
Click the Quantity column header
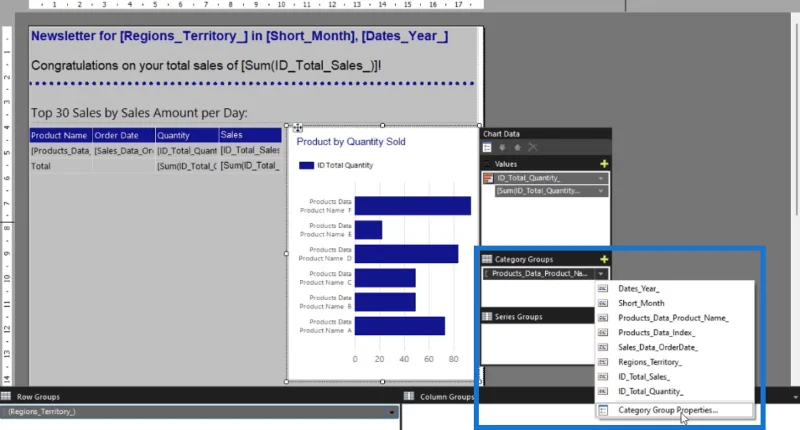187,135
